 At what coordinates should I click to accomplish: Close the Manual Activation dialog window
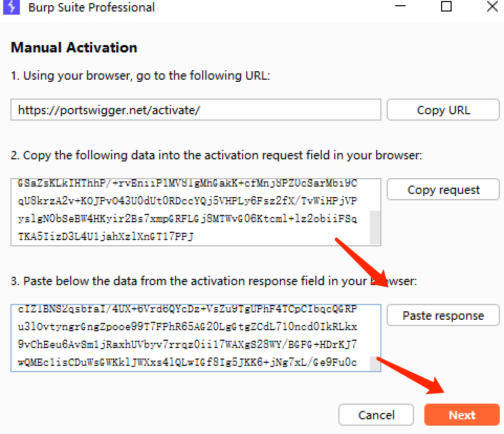[492, 7]
